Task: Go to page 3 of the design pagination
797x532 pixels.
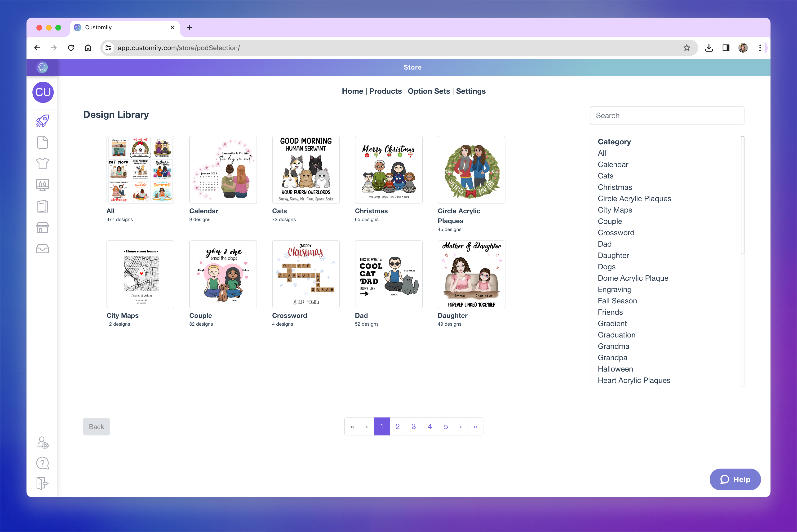Action: coord(414,426)
